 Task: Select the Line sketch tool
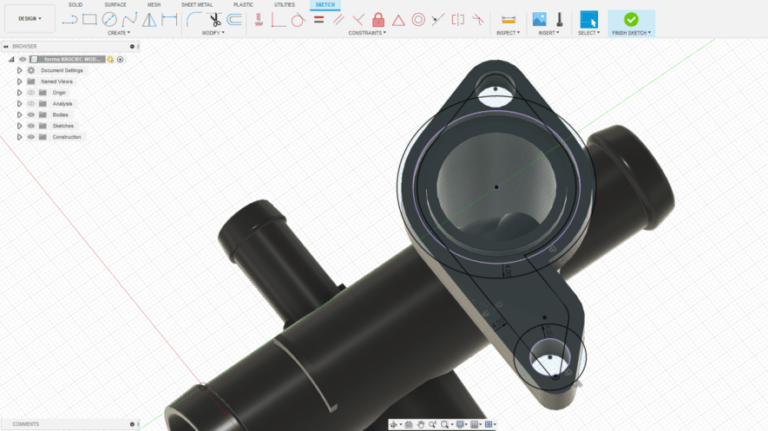[x=70, y=19]
